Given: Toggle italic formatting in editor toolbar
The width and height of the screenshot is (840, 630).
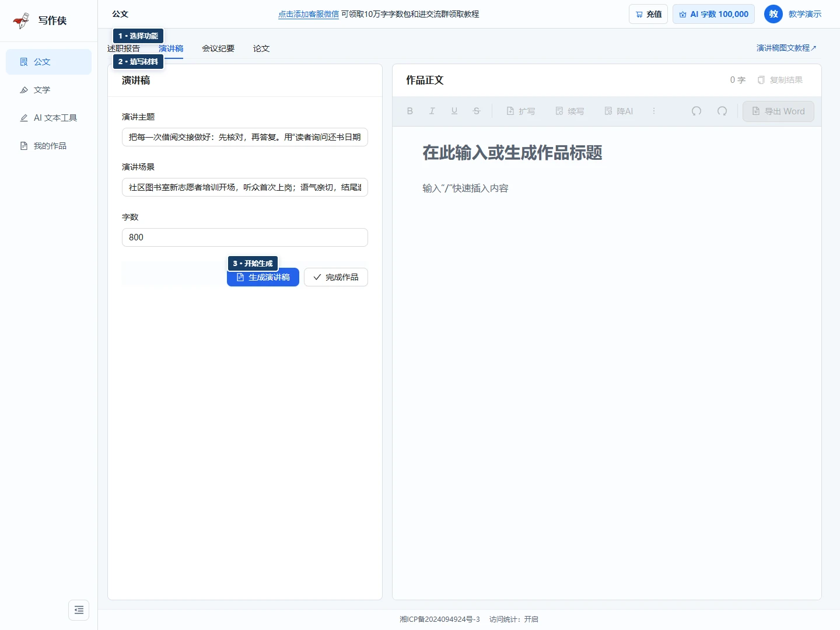Looking at the screenshot, I should pyautogui.click(x=432, y=111).
